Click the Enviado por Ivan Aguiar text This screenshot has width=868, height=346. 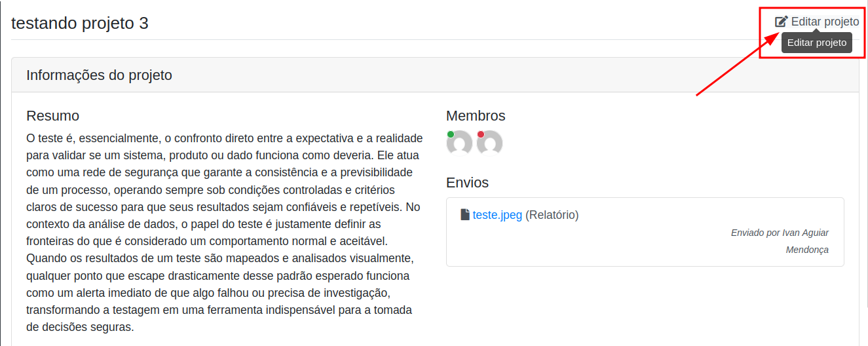point(780,233)
